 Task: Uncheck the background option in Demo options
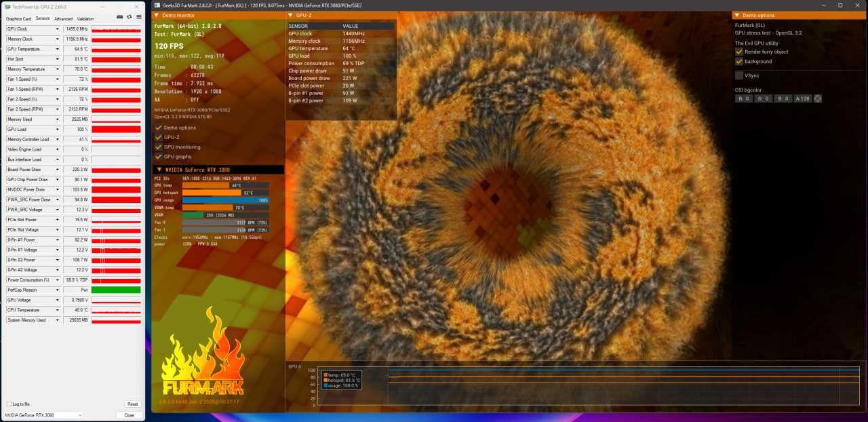(x=739, y=61)
